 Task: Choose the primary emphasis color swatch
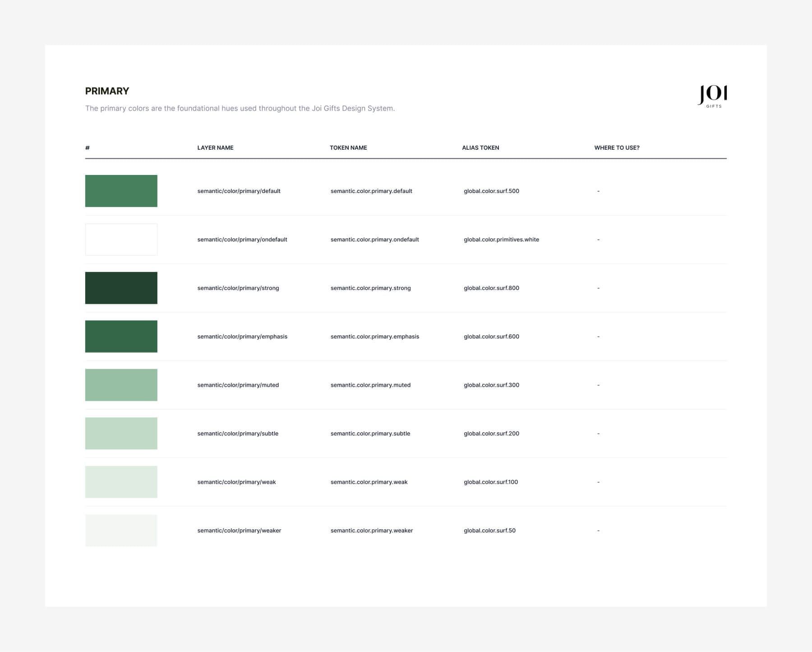pos(121,336)
